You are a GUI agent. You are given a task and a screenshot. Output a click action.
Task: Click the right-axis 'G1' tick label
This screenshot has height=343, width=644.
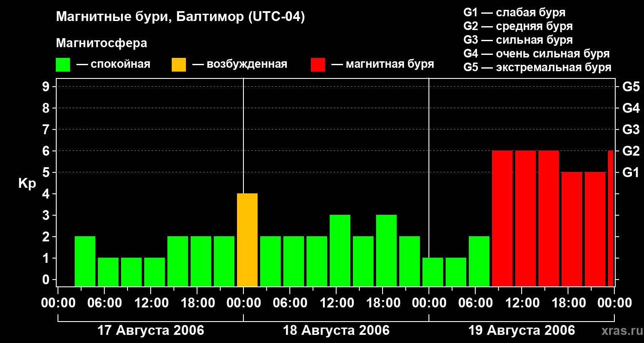point(631,172)
